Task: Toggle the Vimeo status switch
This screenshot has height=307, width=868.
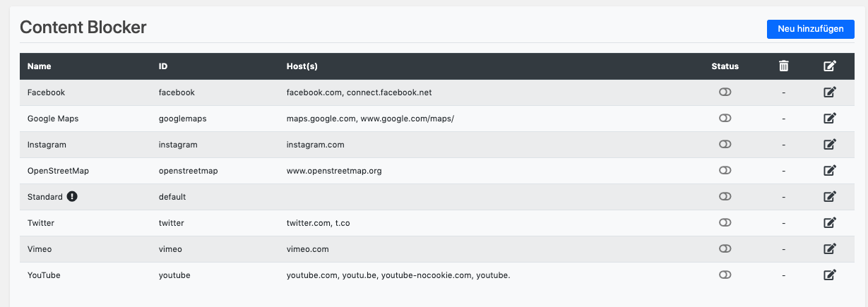Action: pos(725,249)
